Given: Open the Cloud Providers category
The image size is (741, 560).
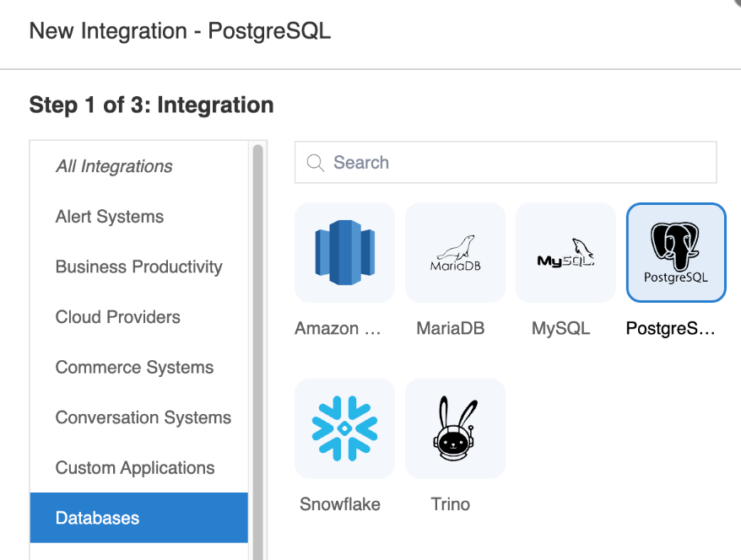Looking at the screenshot, I should click(139, 317).
